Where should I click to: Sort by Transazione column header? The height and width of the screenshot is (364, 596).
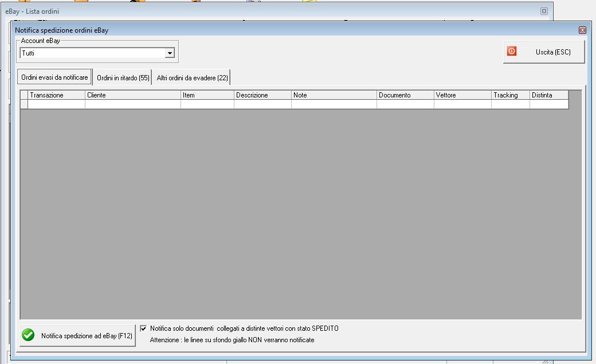[56, 95]
